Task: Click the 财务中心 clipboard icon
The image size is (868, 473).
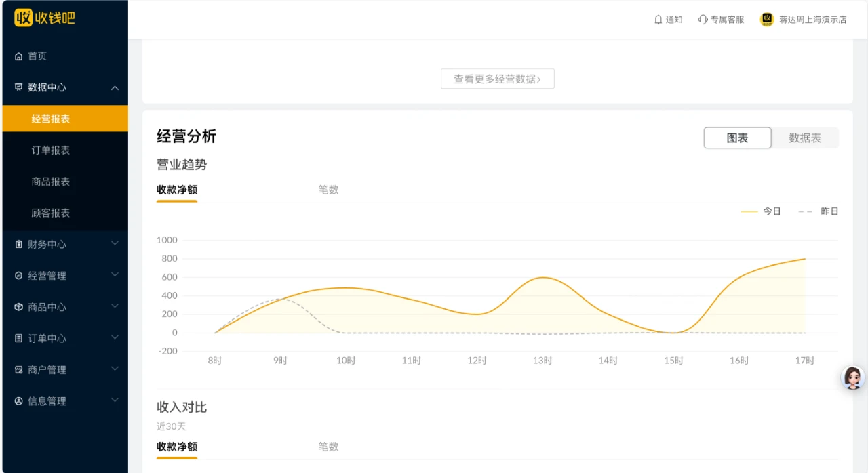Action: (19, 245)
